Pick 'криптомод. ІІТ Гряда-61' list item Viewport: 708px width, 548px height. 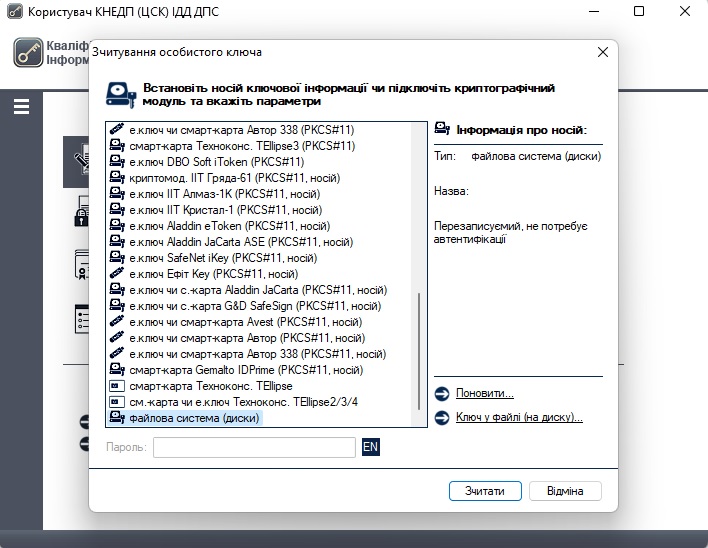pos(225,178)
